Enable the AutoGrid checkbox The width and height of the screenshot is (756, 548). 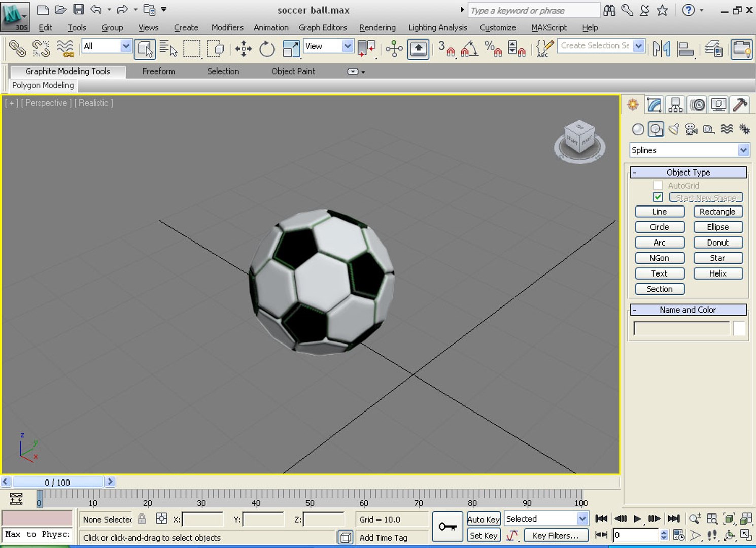(x=658, y=185)
